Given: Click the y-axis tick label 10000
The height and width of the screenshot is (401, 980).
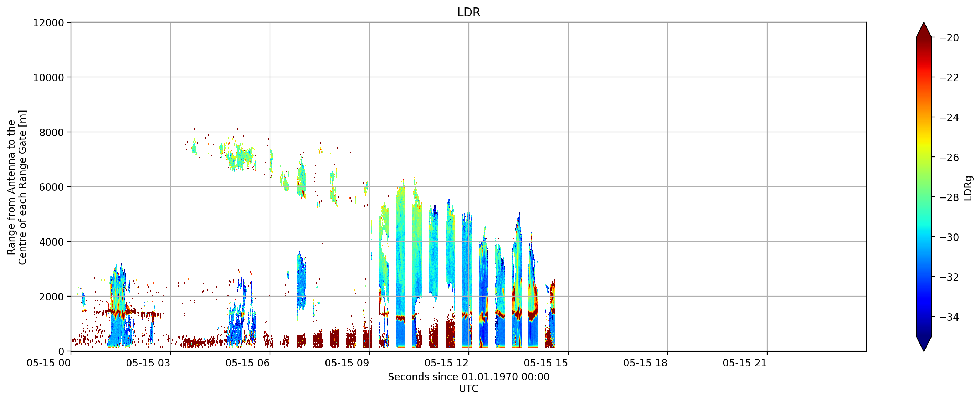Looking at the screenshot, I should (48, 78).
